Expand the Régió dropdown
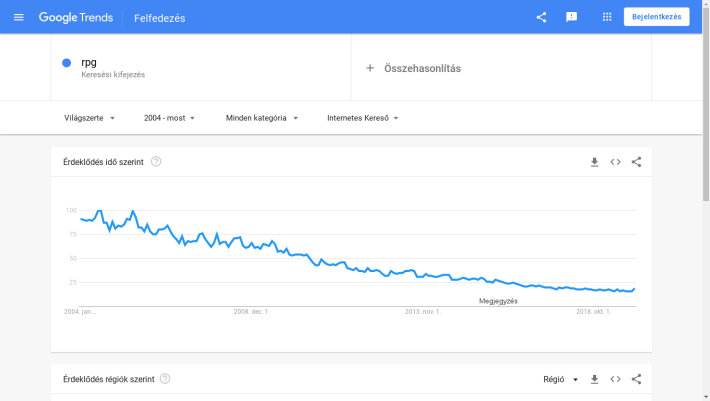The width and height of the screenshot is (710, 401). pyautogui.click(x=561, y=379)
